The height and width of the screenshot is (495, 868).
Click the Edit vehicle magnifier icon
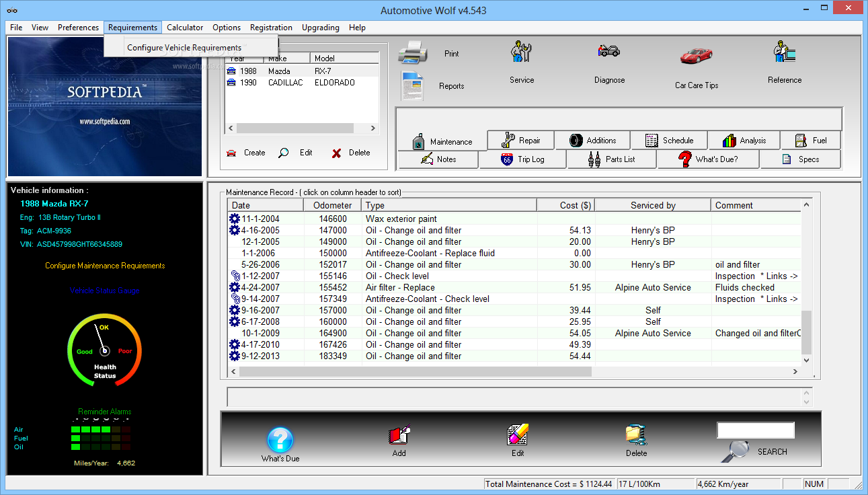coord(284,153)
